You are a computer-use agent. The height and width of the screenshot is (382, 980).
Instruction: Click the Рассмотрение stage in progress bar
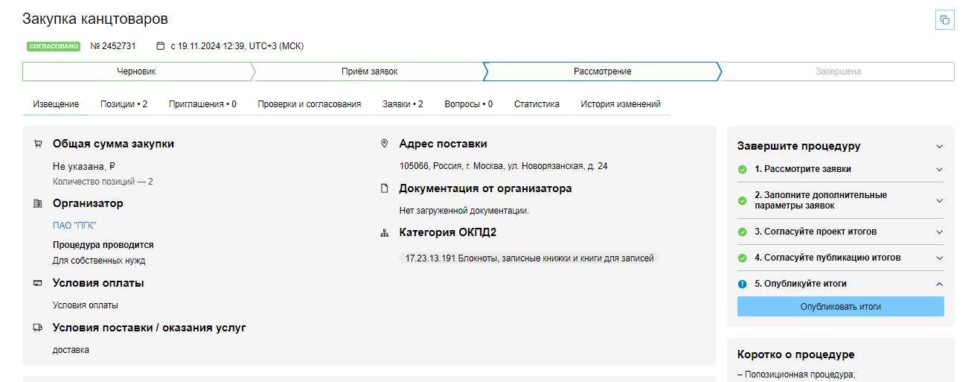[x=602, y=71]
